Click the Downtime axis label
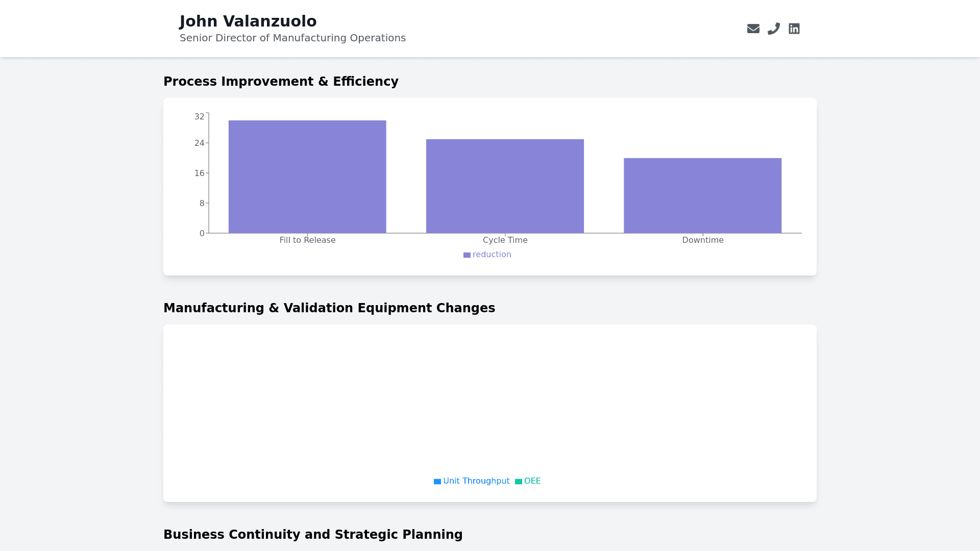Image resolution: width=980 pixels, height=551 pixels. coord(702,240)
